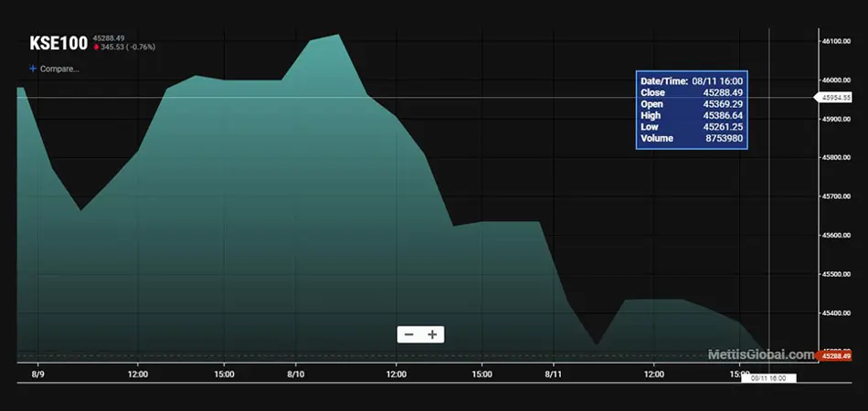Click the Low 45261.25 tooltip row

click(x=692, y=127)
